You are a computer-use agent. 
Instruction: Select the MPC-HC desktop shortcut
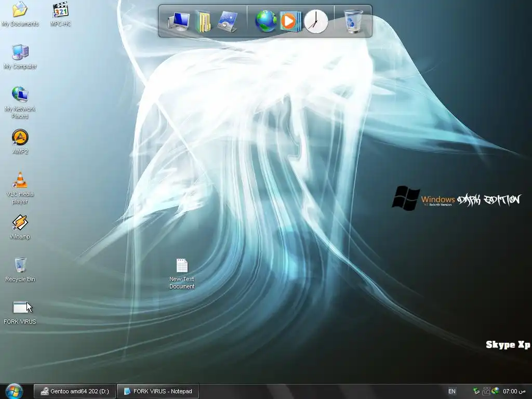click(x=60, y=14)
